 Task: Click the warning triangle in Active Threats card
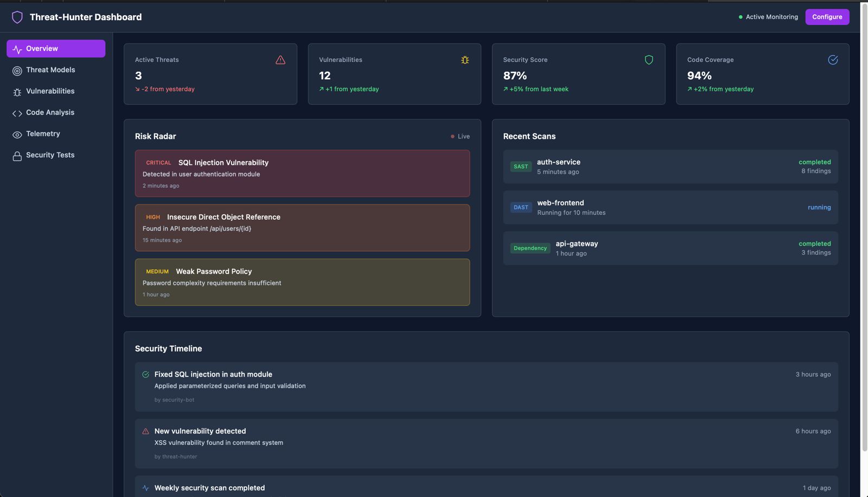280,60
